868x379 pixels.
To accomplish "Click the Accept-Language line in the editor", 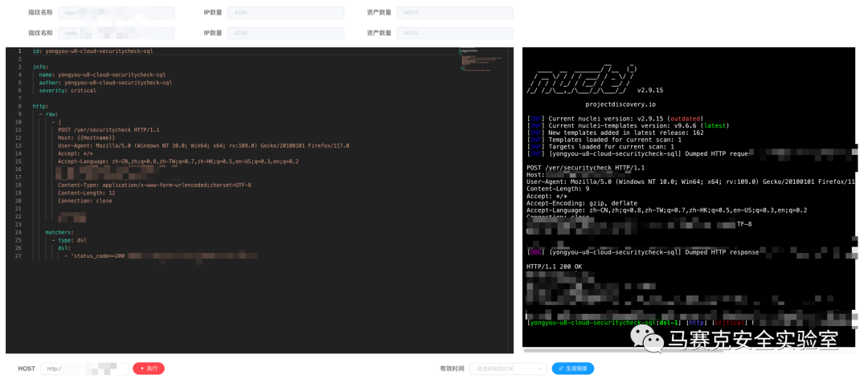I will pyautogui.click(x=178, y=161).
